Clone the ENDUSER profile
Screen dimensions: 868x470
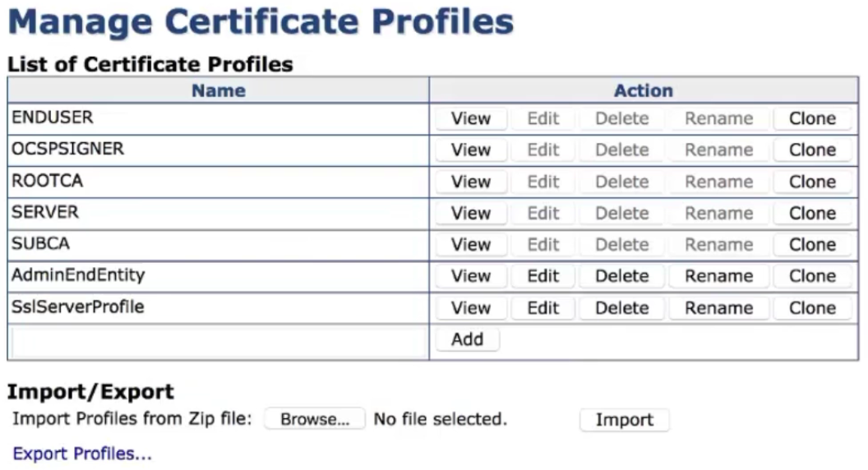coord(812,118)
